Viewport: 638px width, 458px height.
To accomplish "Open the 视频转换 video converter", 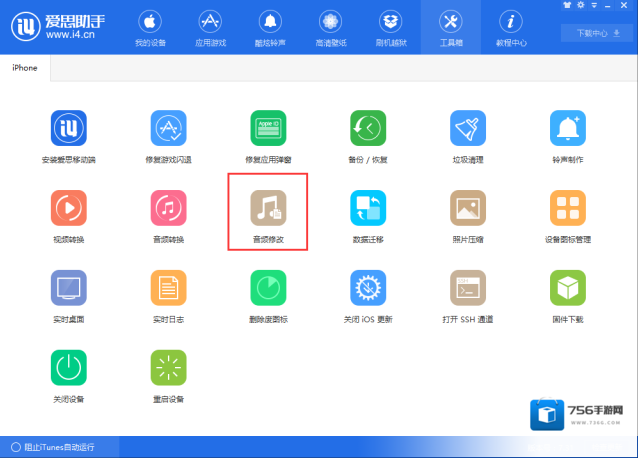I will coord(69,208).
